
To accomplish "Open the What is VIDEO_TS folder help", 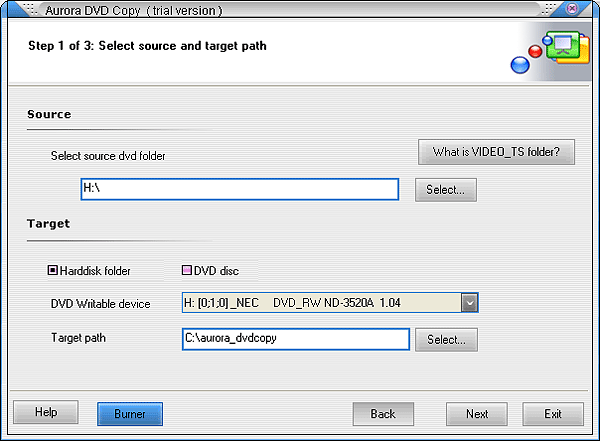I will (x=503, y=153).
